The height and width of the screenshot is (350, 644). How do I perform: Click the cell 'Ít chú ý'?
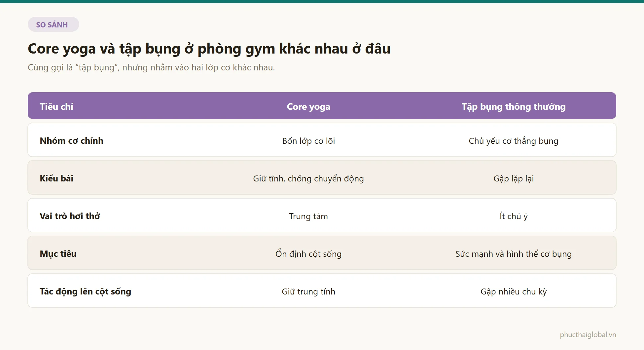514,216
